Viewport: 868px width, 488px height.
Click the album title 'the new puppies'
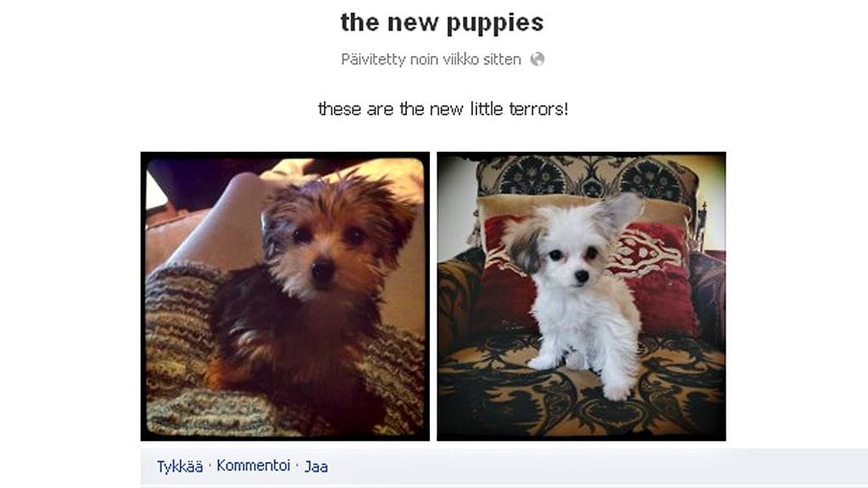click(442, 23)
